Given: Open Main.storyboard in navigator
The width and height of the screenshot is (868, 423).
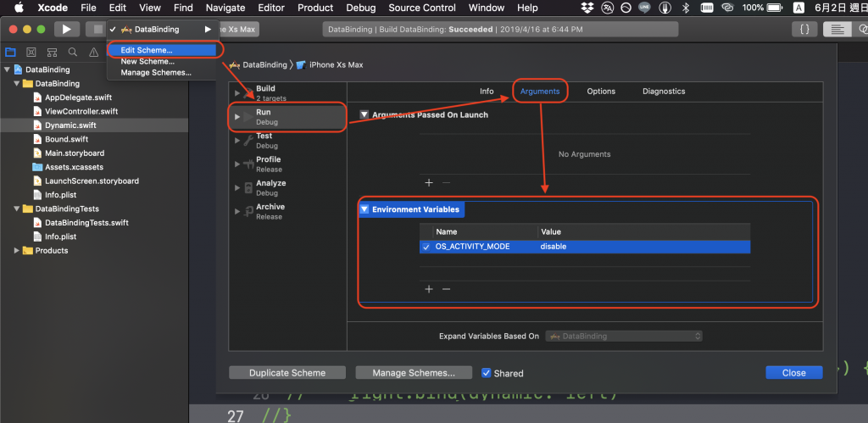Looking at the screenshot, I should (x=75, y=153).
